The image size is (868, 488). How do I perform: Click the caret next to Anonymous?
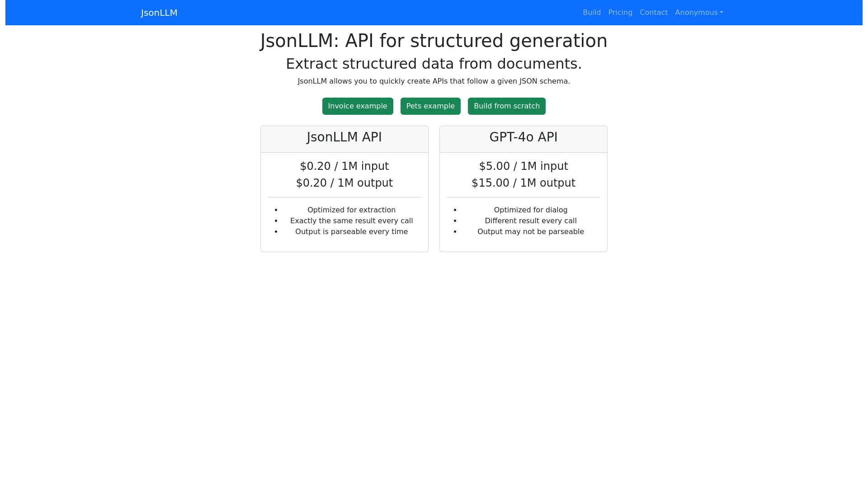[722, 13]
